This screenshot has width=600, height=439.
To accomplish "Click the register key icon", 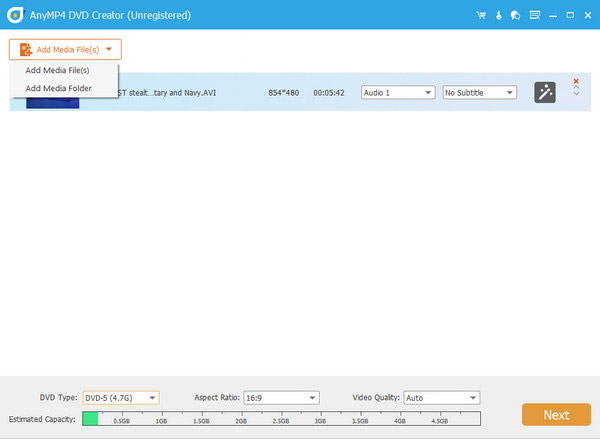I will click(499, 15).
